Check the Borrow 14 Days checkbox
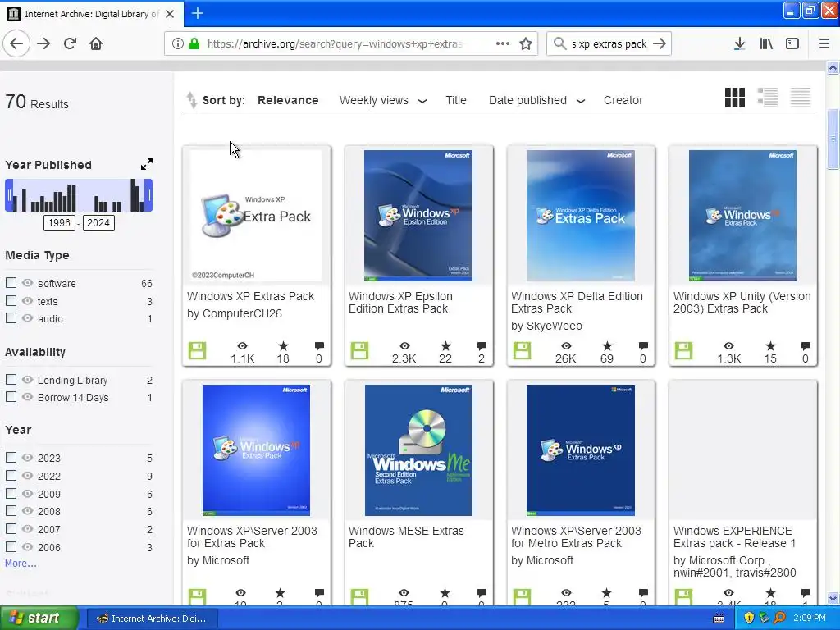 pos(11,396)
